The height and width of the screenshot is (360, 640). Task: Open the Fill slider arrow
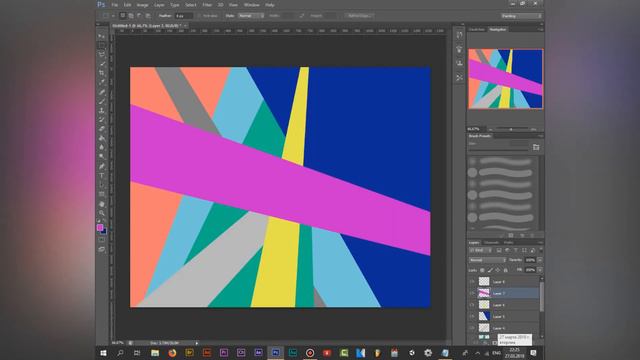pos(540,270)
